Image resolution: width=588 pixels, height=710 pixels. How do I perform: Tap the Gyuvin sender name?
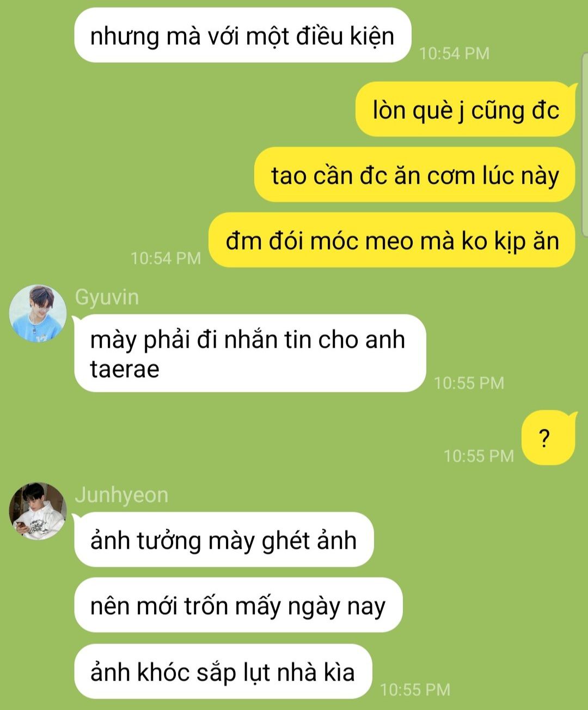click(107, 298)
